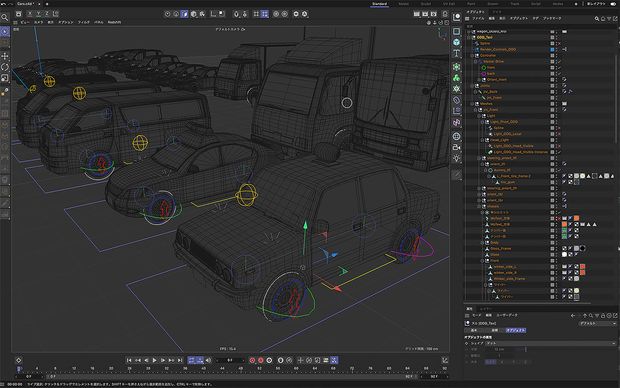
Task: Go to end of animation
Action: [x=180, y=360]
